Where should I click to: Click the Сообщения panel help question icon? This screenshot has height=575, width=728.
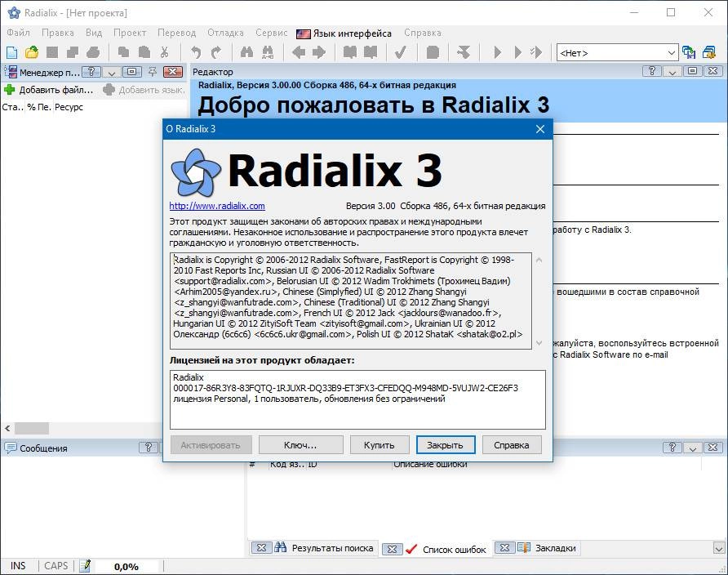click(148, 448)
